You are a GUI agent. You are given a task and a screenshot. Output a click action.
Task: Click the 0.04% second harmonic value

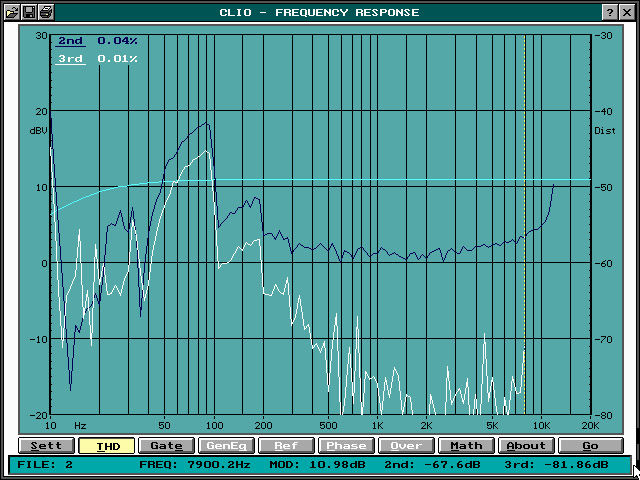(x=118, y=41)
